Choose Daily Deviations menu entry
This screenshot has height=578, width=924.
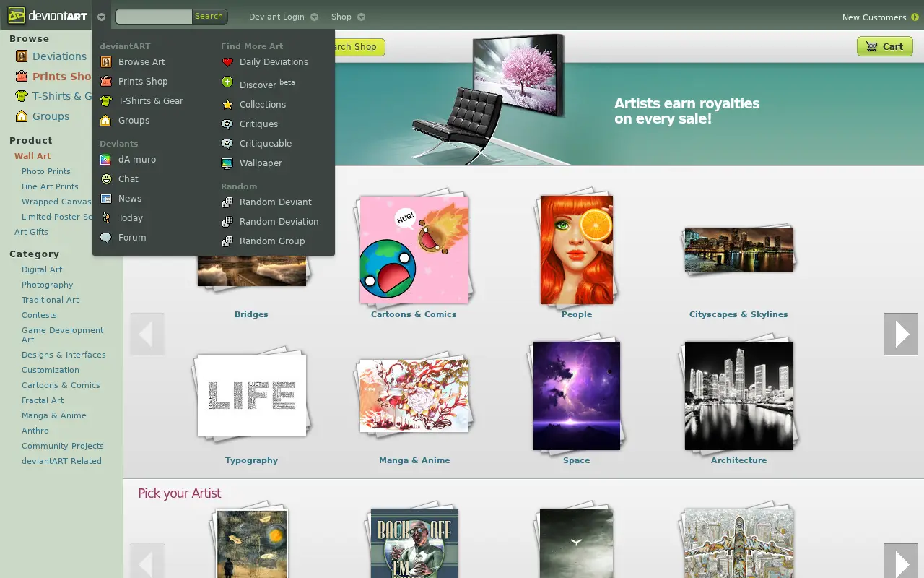tap(274, 62)
